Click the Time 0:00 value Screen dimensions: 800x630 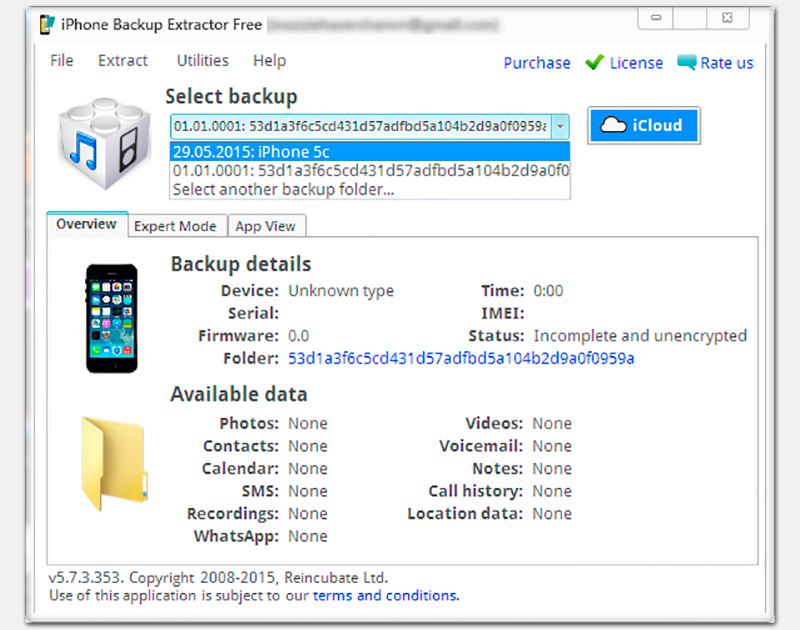(548, 291)
